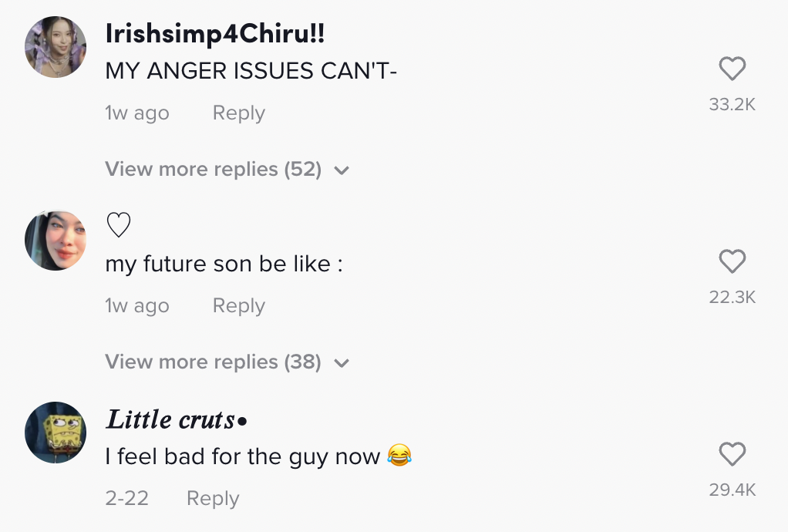Click the 33.2K like count

[x=732, y=105]
